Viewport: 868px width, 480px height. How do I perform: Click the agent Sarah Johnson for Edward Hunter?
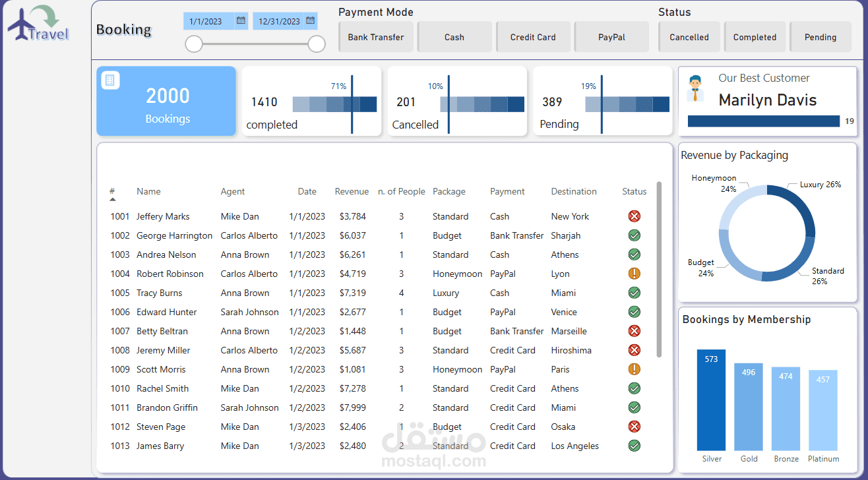(x=249, y=312)
